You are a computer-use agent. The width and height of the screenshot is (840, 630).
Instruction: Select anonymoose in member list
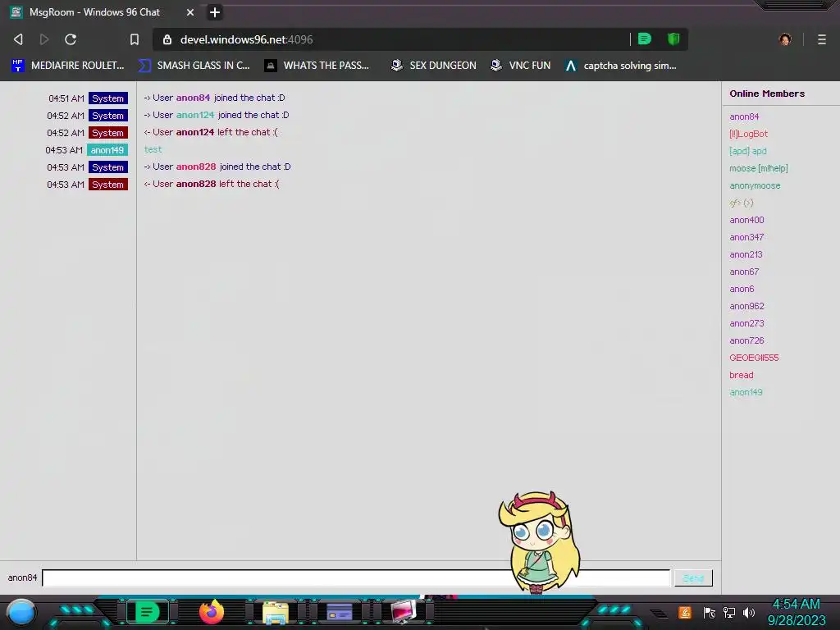[x=755, y=185]
